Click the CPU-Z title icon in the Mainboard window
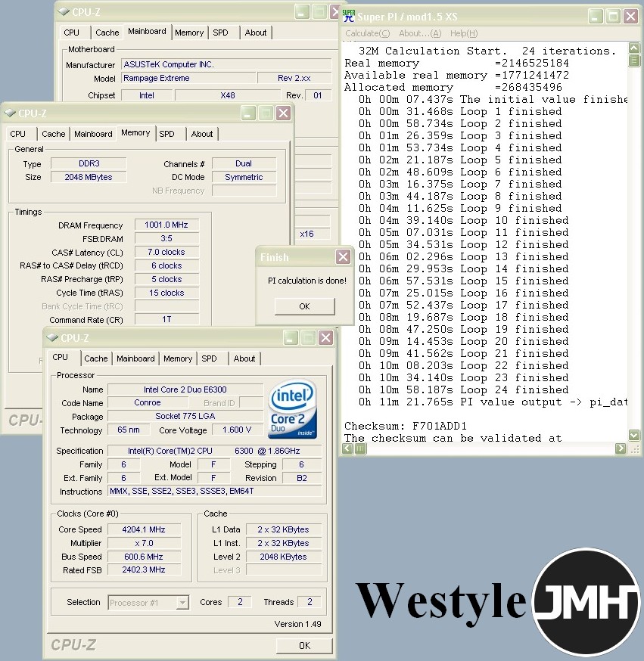644x661 pixels. pos(64,12)
